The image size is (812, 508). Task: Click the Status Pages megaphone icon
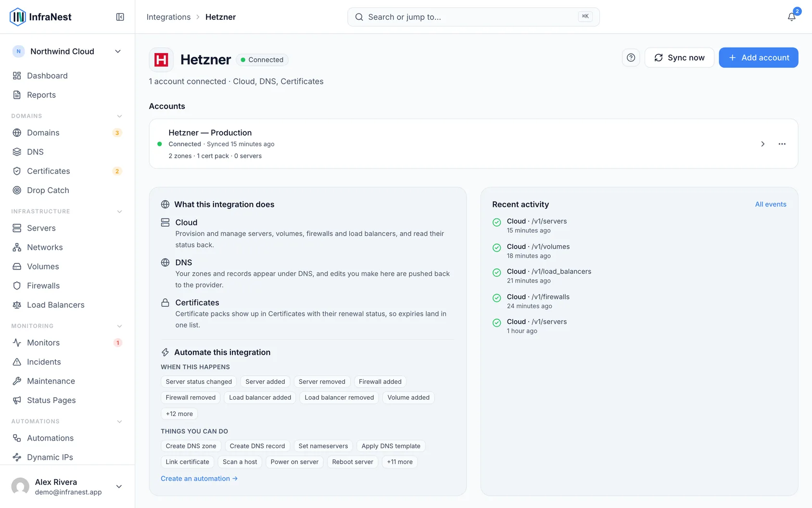(x=17, y=401)
